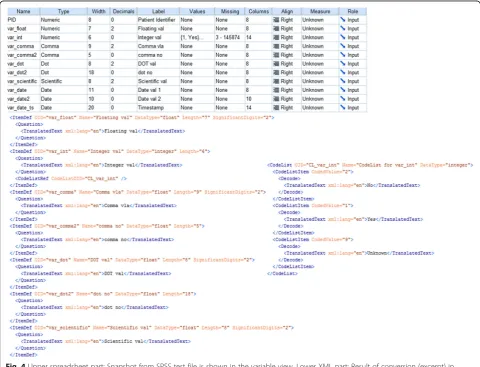This screenshot has width=480, height=367.
Task: Click the DOT val label cell
Action: [158, 64]
